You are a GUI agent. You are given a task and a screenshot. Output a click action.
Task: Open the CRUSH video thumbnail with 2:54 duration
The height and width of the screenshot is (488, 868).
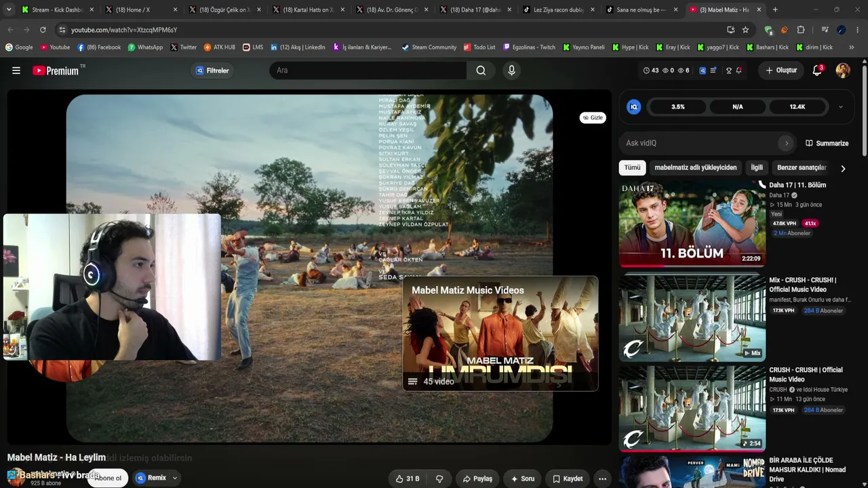692,409
